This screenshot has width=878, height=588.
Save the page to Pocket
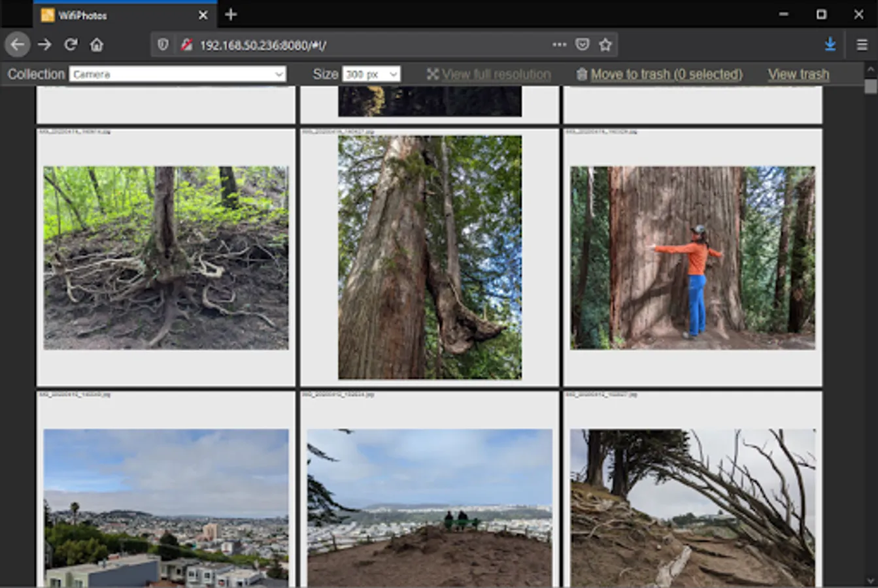(582, 44)
